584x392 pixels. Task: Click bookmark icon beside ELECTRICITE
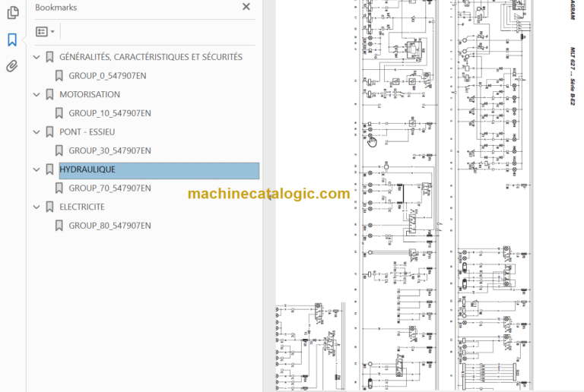point(49,207)
